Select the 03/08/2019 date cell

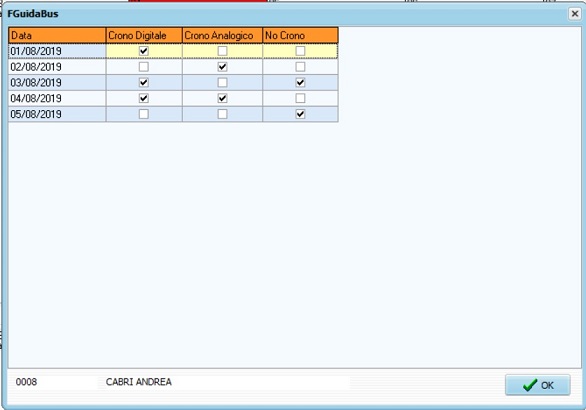pyautogui.click(x=57, y=83)
